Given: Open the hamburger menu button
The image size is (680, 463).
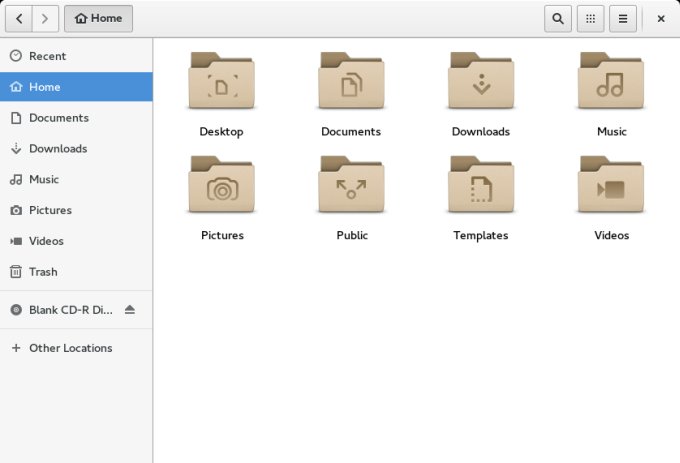Looking at the screenshot, I should [623, 18].
